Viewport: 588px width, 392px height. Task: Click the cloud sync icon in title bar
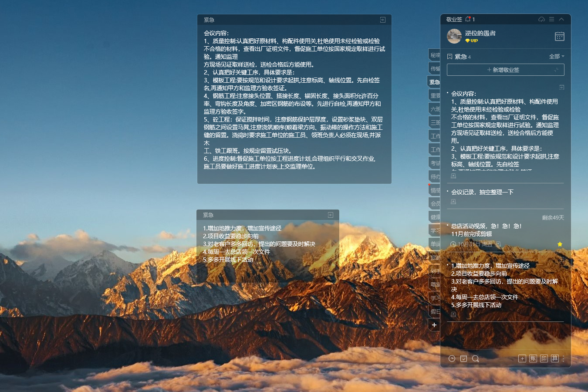pos(541,19)
